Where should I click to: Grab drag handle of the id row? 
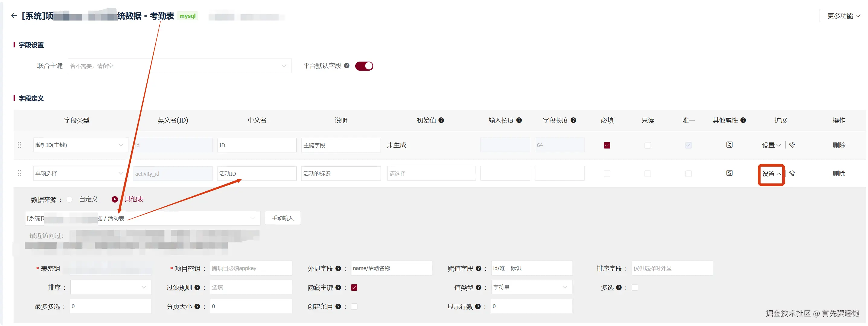20,145
